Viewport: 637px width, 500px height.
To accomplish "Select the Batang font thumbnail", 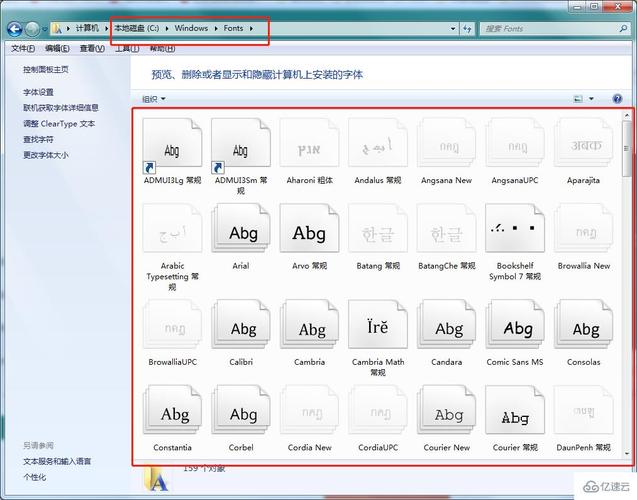I will pyautogui.click(x=378, y=233).
